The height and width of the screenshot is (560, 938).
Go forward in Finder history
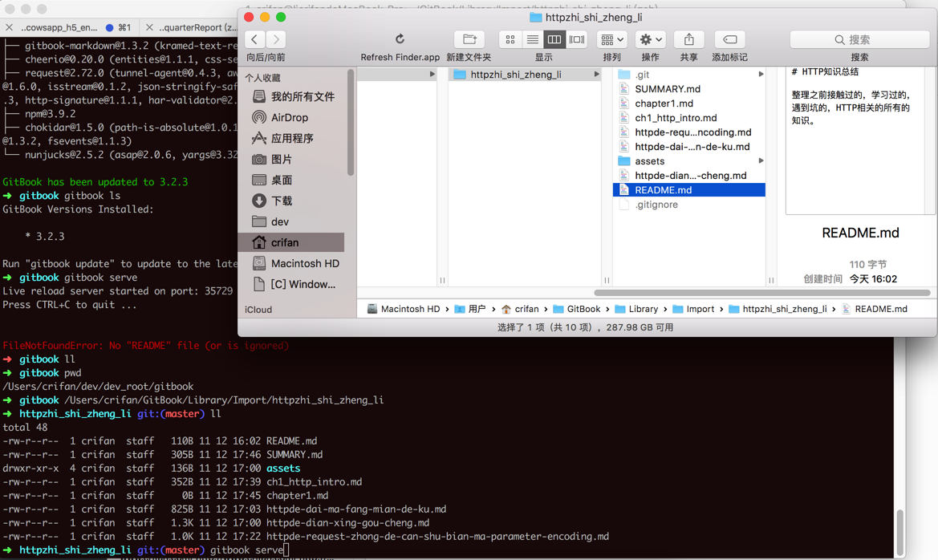coord(276,39)
